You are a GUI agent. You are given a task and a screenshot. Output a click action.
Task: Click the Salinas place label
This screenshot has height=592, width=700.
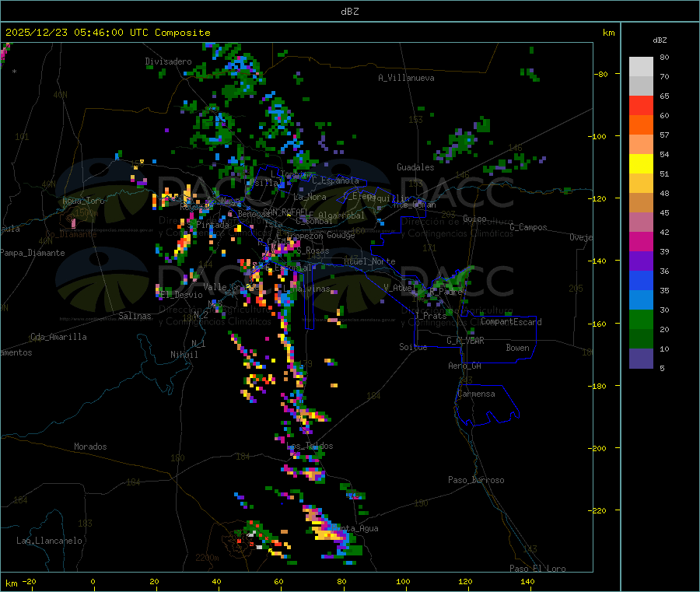pyautogui.click(x=135, y=316)
